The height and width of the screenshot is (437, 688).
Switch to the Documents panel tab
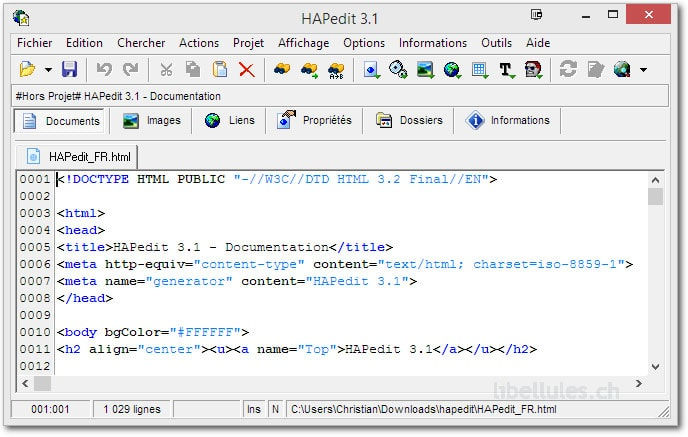coord(60,121)
